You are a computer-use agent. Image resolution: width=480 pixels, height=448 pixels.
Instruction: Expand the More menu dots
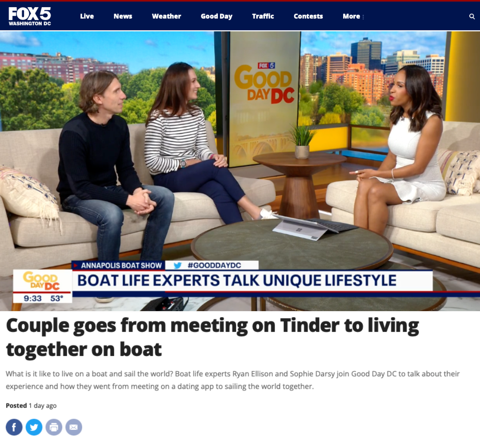tap(364, 17)
